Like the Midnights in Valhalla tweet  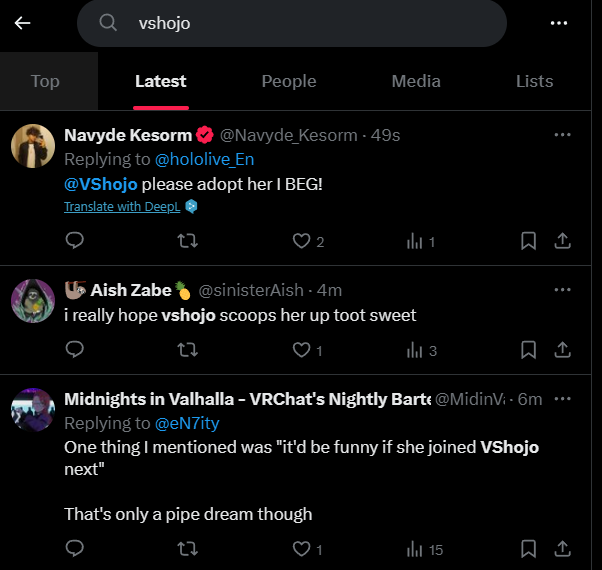tap(301, 549)
